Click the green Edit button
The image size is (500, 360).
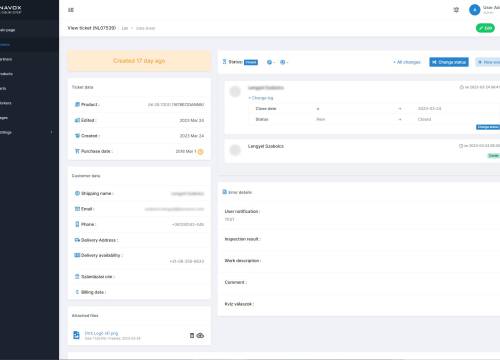[485, 28]
